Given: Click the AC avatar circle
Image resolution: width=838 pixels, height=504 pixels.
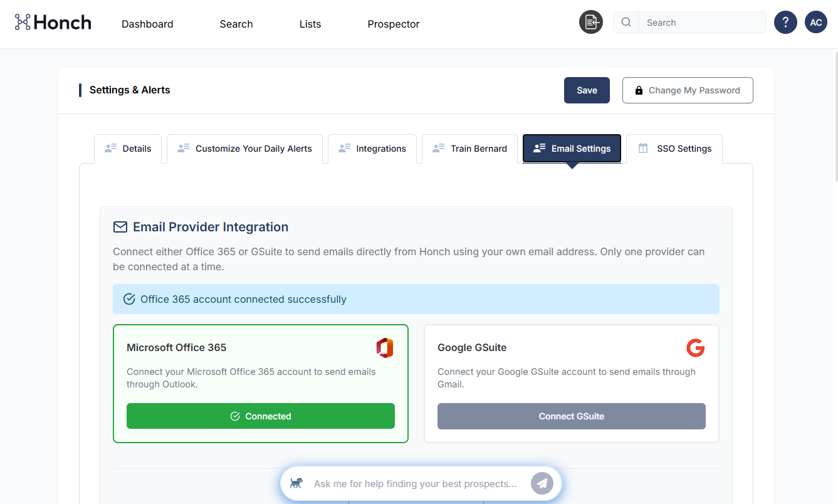Looking at the screenshot, I should (x=816, y=22).
